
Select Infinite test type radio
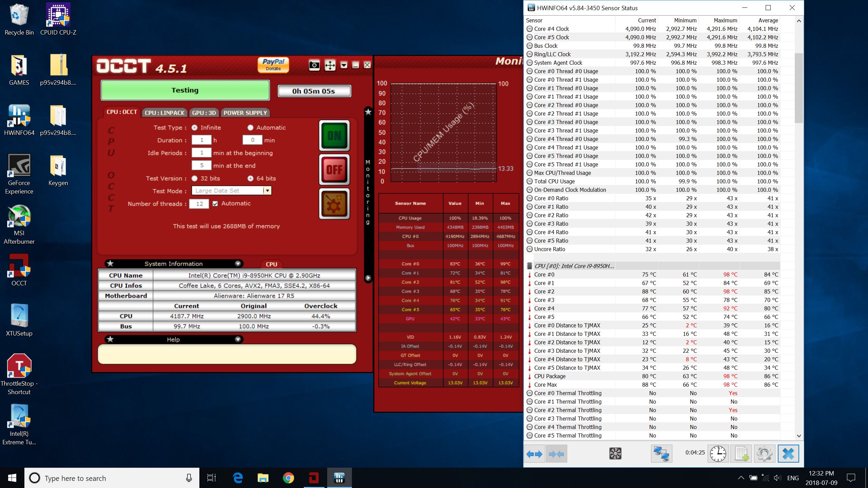[195, 128]
